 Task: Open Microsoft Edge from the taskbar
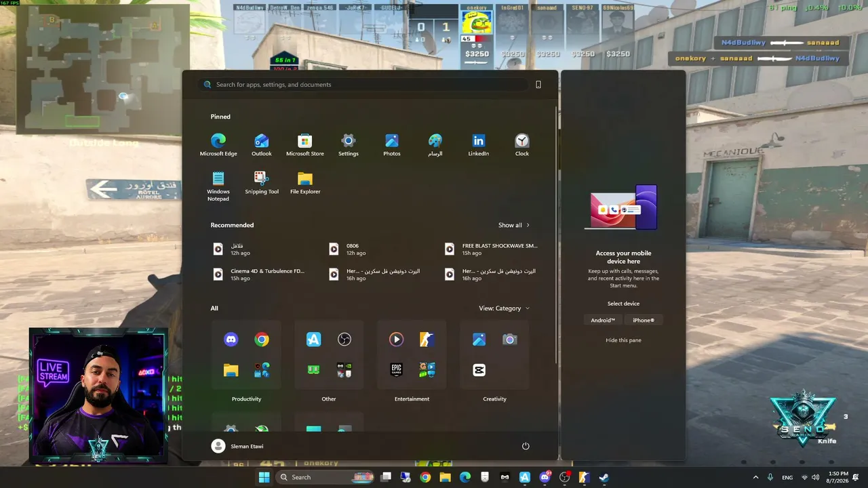click(465, 477)
